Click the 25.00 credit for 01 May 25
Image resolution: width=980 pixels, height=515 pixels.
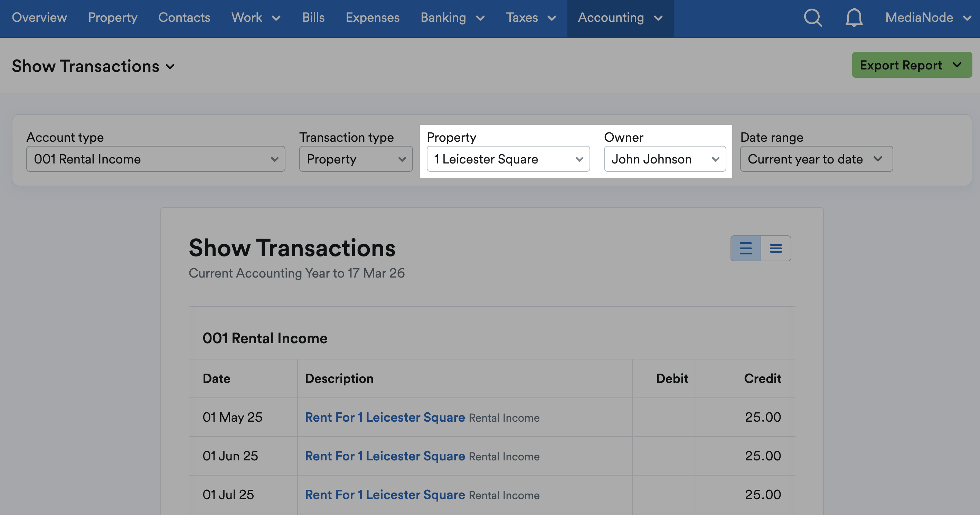[x=763, y=417]
